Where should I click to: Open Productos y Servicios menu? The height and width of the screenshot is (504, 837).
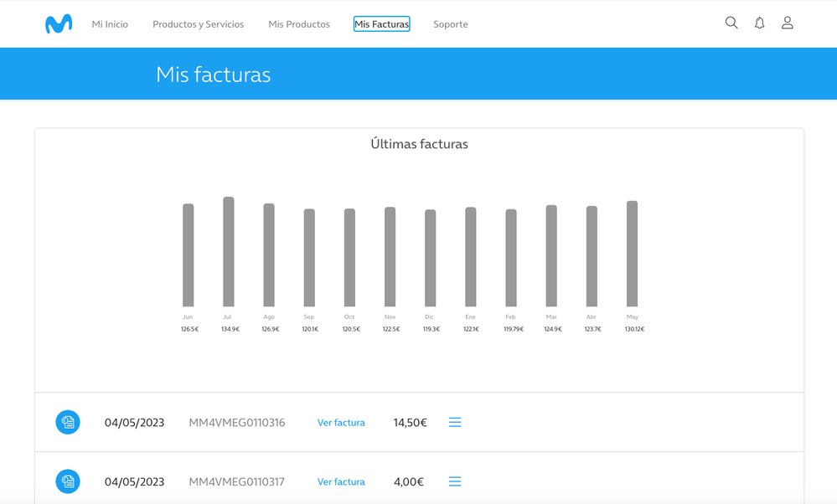point(198,24)
